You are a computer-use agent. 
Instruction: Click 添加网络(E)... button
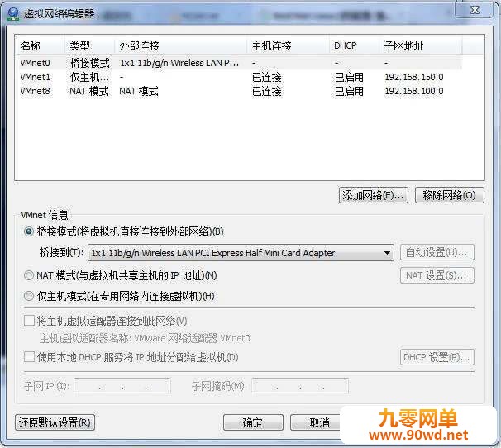373,195
